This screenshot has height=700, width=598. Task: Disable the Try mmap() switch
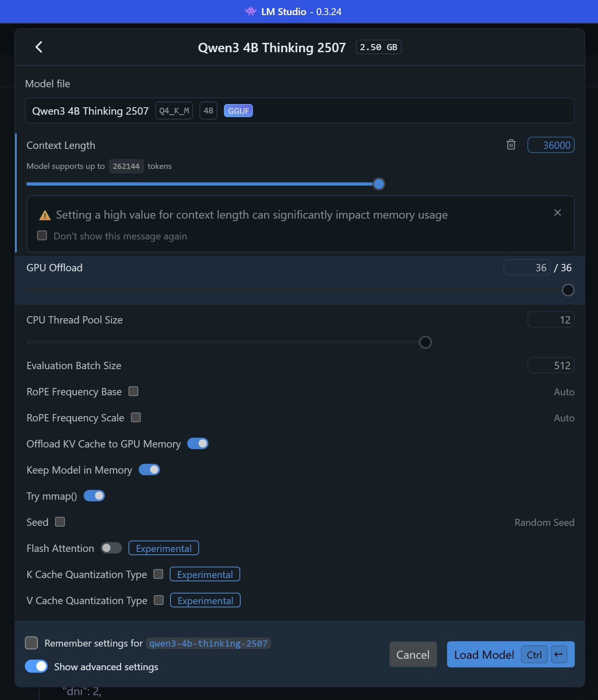pyautogui.click(x=94, y=496)
